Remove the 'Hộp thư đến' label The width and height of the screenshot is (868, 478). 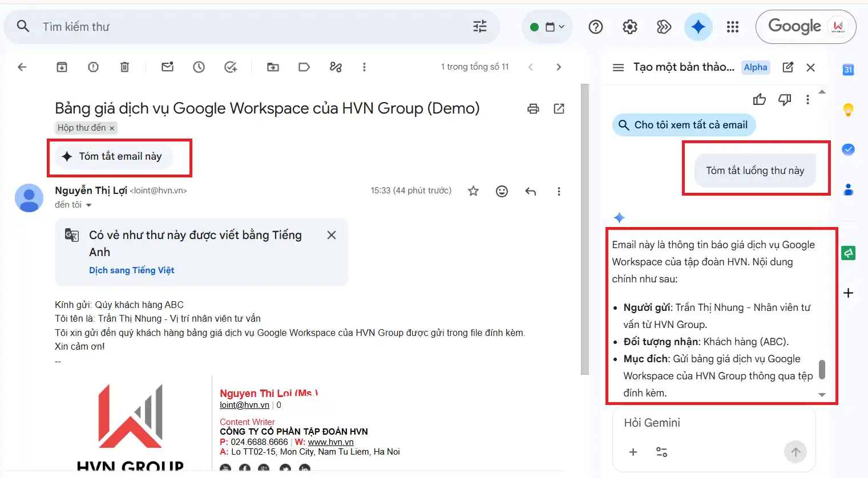(x=112, y=128)
